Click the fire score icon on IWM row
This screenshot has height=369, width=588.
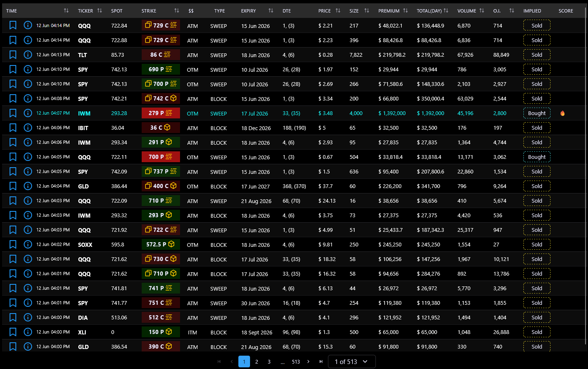coord(563,113)
